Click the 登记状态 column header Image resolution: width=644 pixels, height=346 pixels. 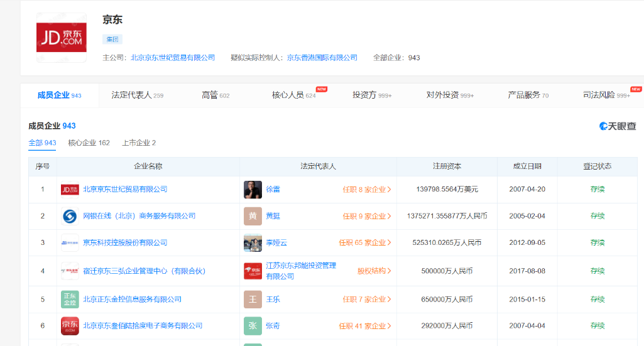tap(597, 166)
